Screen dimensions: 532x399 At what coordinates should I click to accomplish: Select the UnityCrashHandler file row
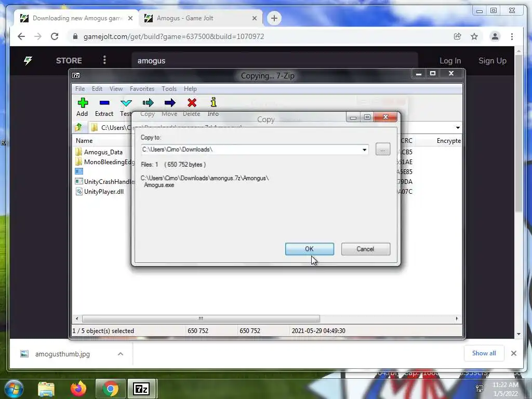104,181
